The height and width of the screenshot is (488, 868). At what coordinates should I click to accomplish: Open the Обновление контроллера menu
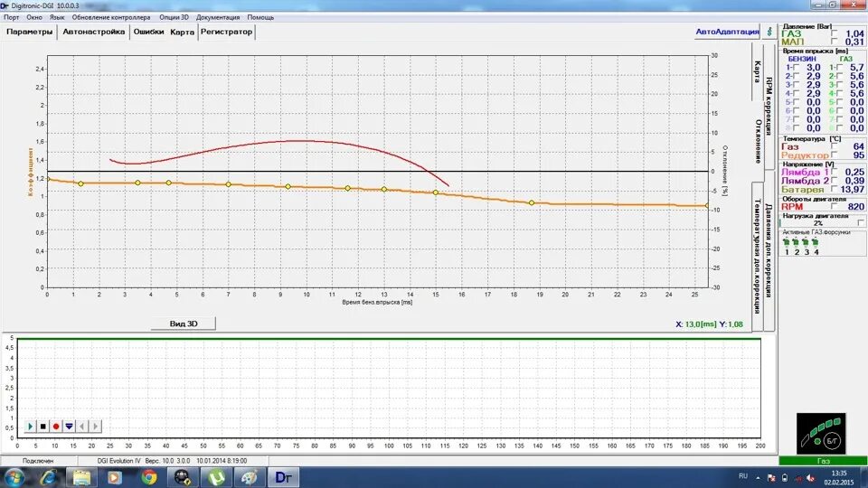tap(111, 17)
